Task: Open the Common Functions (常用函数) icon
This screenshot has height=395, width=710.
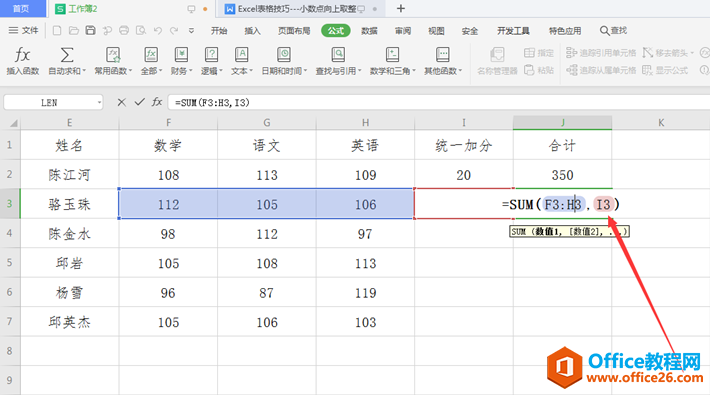Action: click(x=113, y=55)
